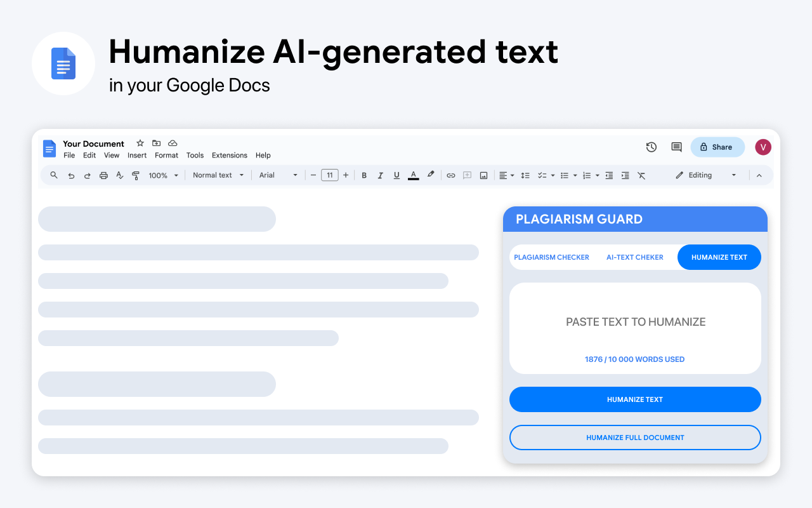Click the move to folder icon
The width and height of the screenshot is (812, 508).
pos(156,144)
